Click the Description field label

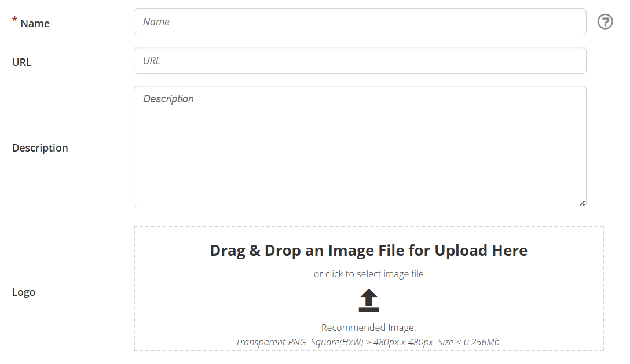coord(40,148)
